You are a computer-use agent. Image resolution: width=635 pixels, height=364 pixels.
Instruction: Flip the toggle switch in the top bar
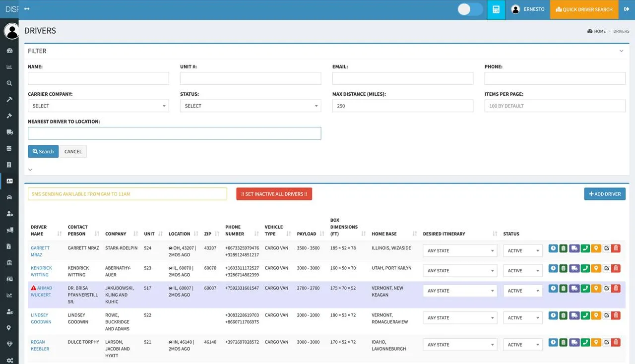pyautogui.click(x=470, y=9)
